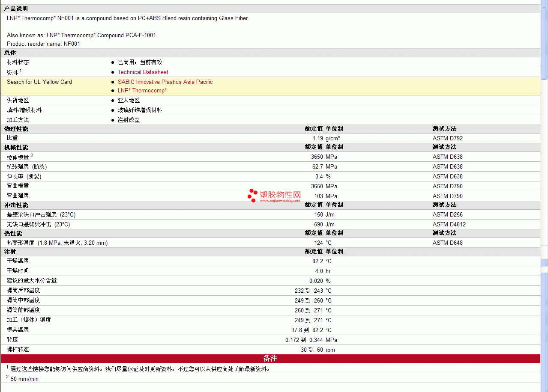Click the 抗张强度 (断裂) label

coord(27,166)
